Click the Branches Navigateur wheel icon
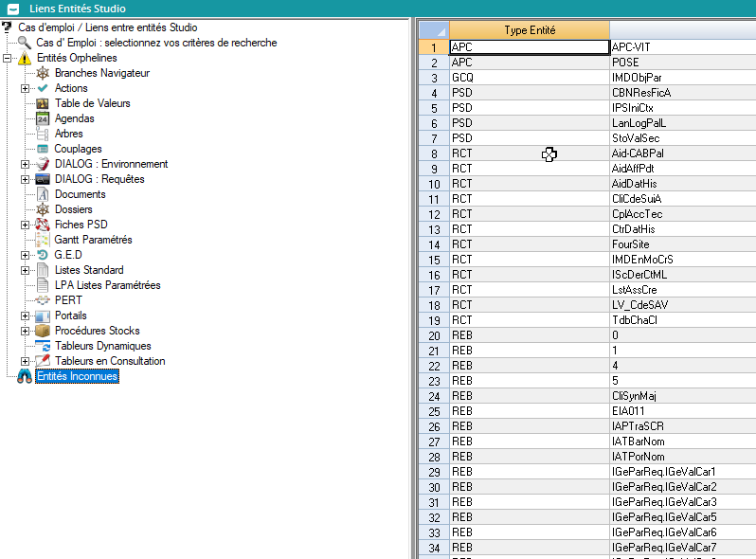 point(42,73)
